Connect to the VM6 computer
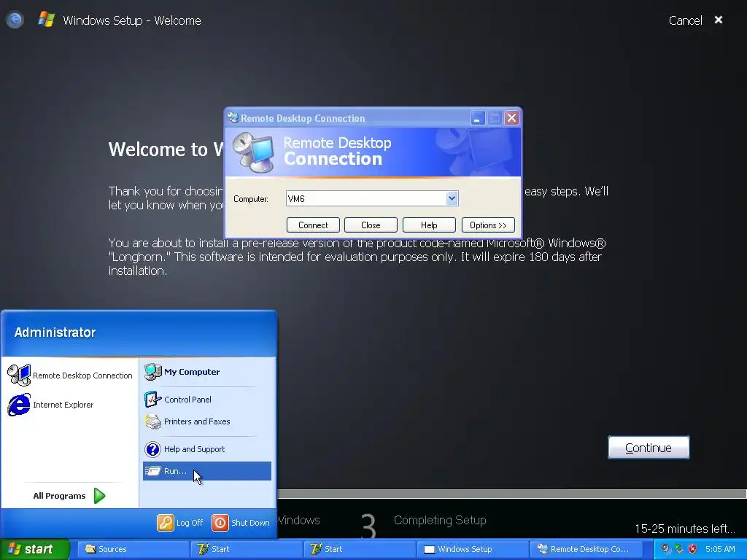Screen dimensions: 747x560 click(x=313, y=225)
